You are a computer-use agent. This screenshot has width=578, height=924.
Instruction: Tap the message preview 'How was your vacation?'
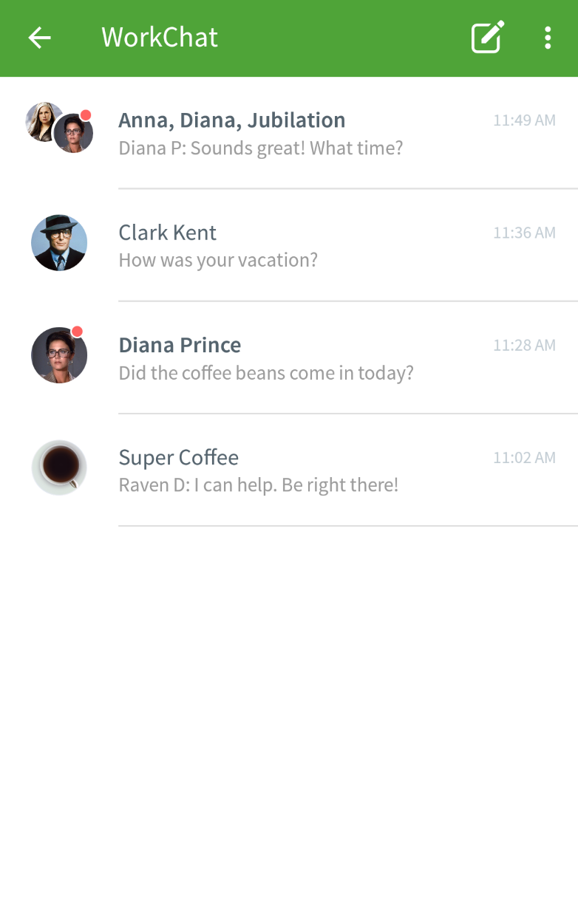coord(218,260)
